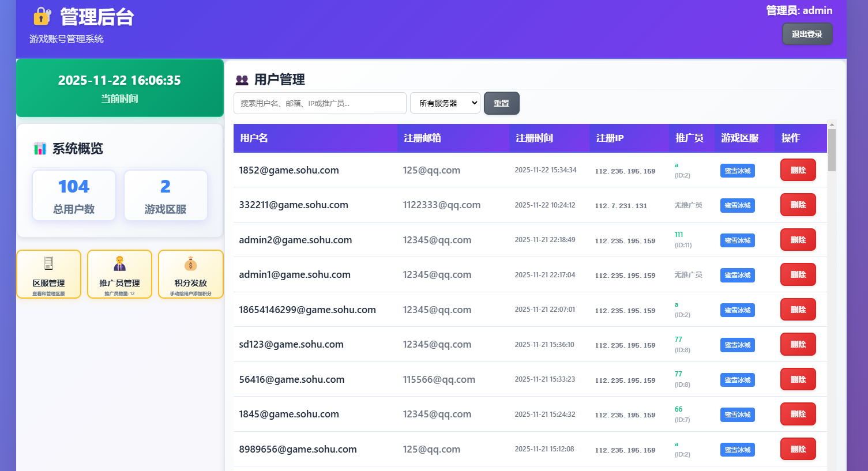Click the 蜜雪冰城 badge for 1852@game.sohu.com
This screenshot has width=868, height=471.
point(737,170)
